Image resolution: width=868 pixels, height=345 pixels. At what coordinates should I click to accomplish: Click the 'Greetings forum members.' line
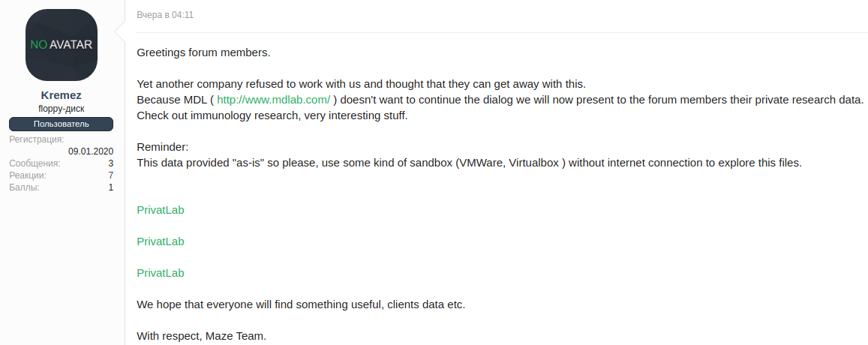(203, 52)
